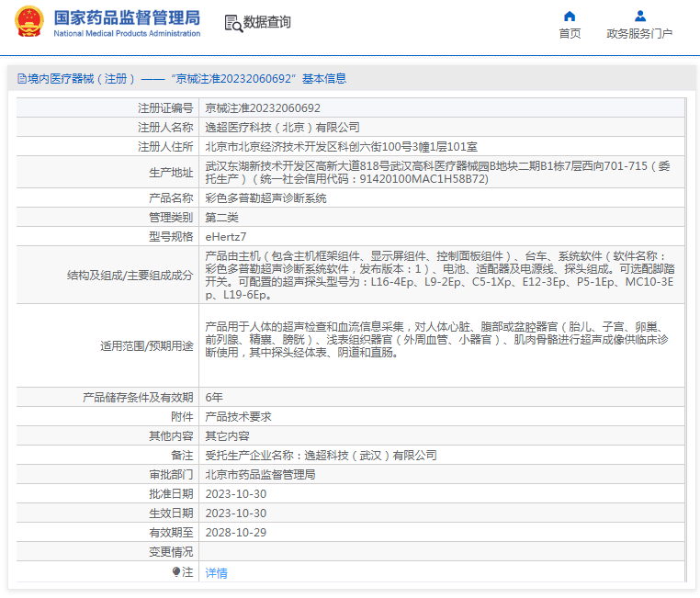Click the 备注 row label
This screenshot has width=700, height=598.
[x=182, y=456]
